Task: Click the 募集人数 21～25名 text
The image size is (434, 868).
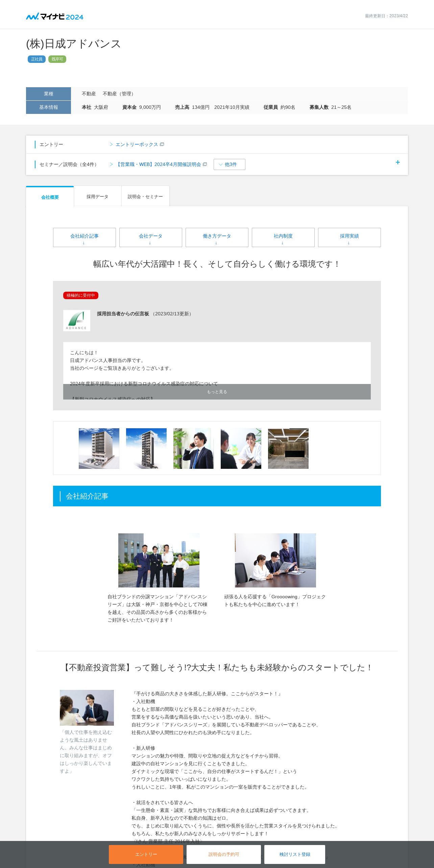Action: tap(330, 107)
